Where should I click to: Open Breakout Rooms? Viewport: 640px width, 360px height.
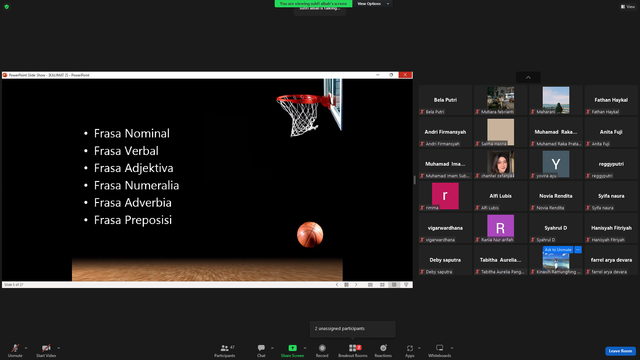[x=353, y=350]
